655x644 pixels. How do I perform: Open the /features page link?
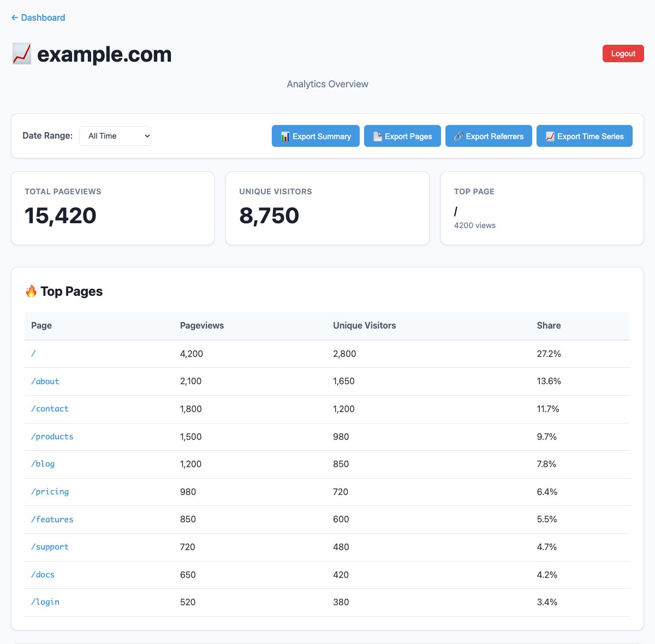click(x=52, y=520)
